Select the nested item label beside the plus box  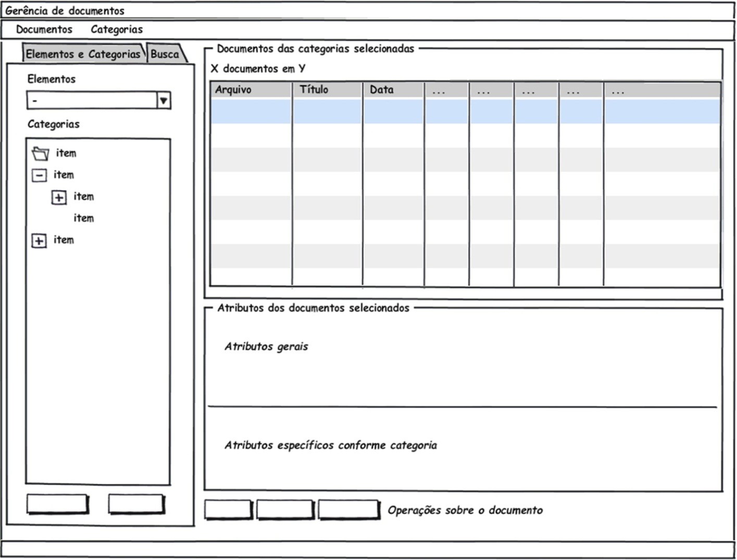(84, 196)
